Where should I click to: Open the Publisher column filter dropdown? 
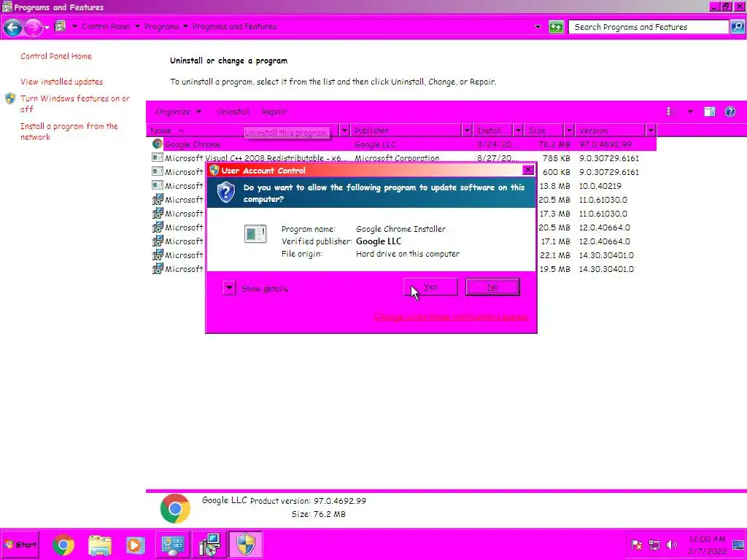467,131
